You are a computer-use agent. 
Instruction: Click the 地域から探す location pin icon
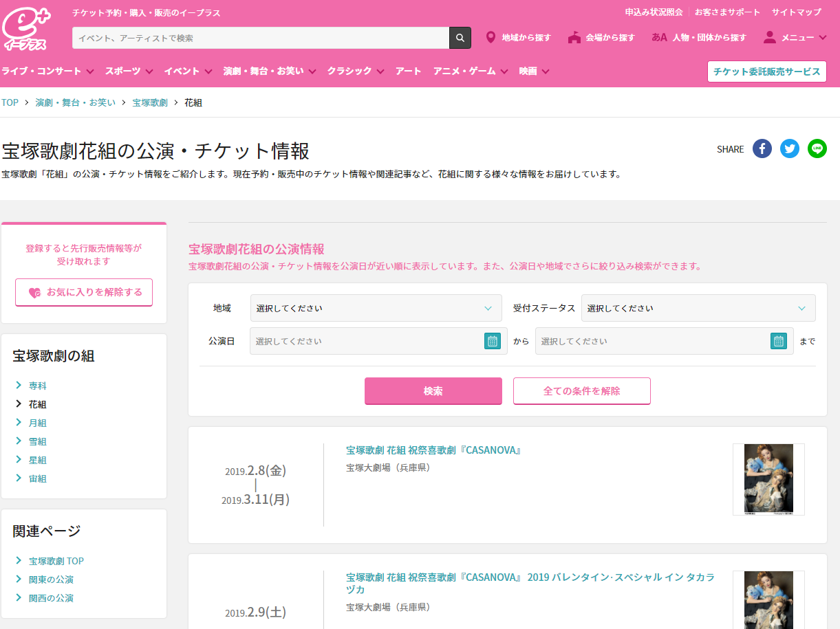[491, 37]
